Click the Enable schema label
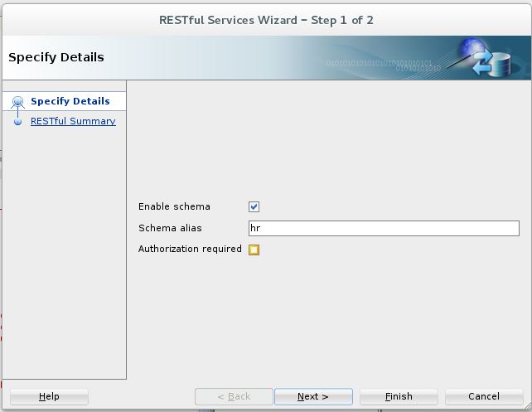This screenshot has height=412, width=532. [174, 207]
